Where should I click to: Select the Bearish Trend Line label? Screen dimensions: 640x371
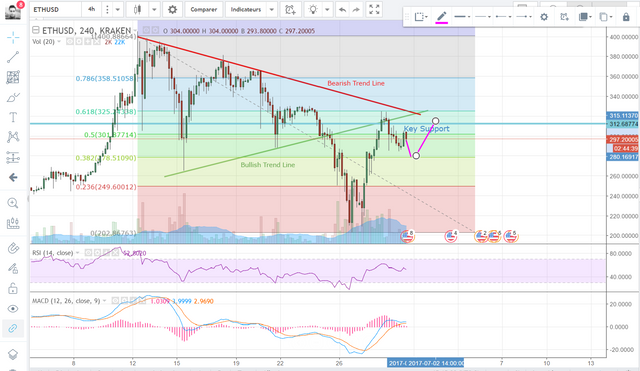click(356, 83)
